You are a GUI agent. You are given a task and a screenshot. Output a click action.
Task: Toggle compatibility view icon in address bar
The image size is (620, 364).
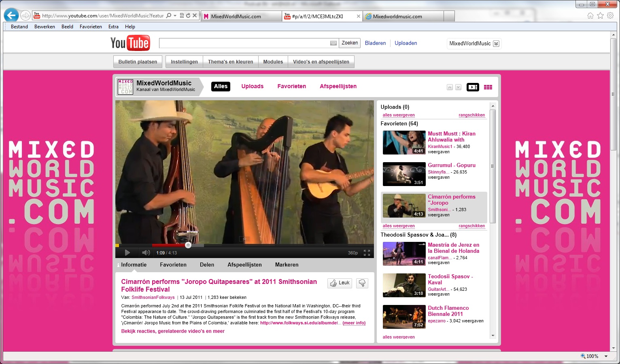(x=182, y=16)
